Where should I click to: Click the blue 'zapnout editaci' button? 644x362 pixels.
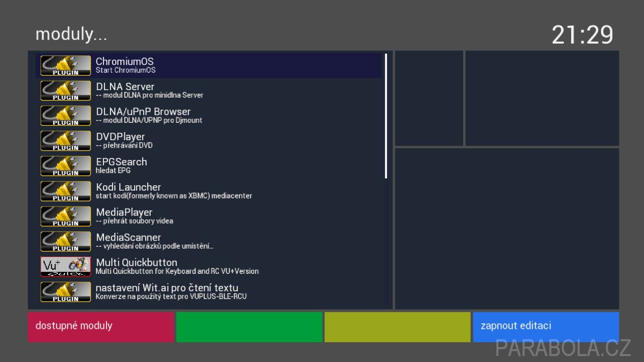coord(546,327)
